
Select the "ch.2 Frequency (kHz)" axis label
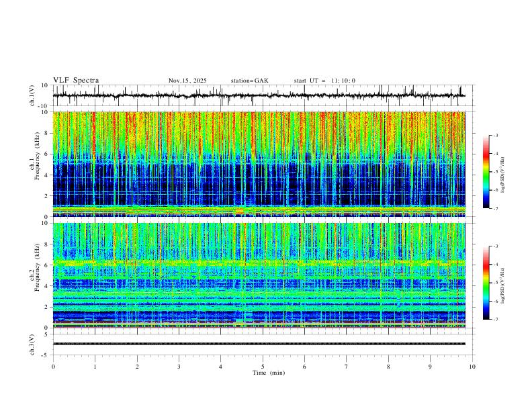point(35,267)
